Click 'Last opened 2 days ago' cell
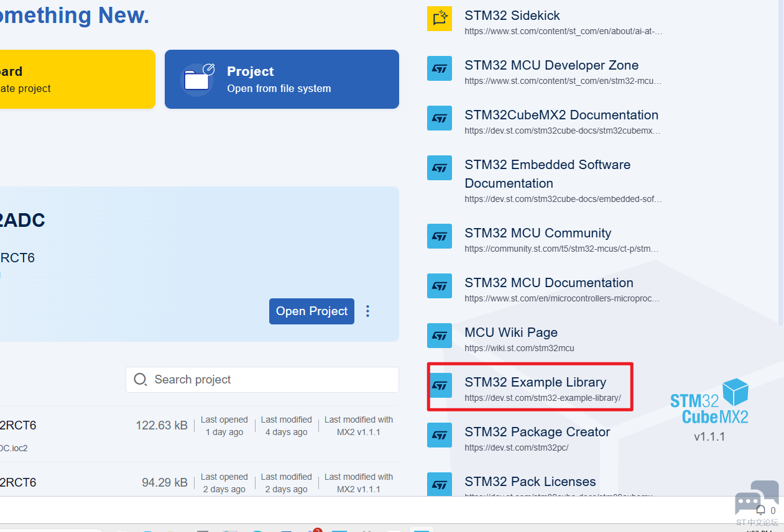 [x=224, y=483]
